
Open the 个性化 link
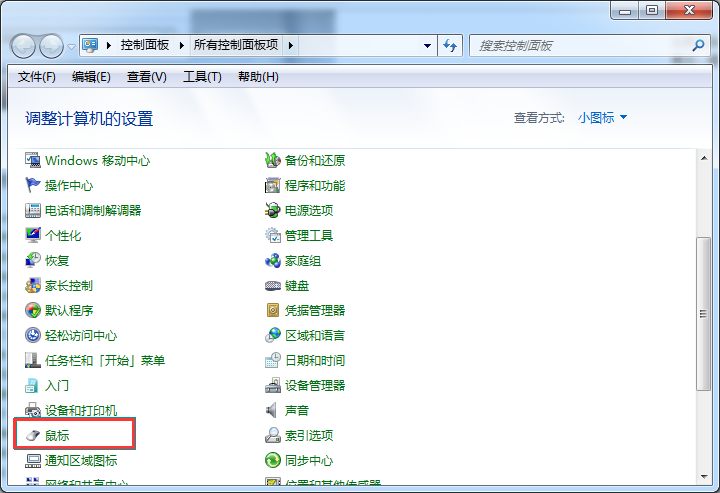point(63,236)
